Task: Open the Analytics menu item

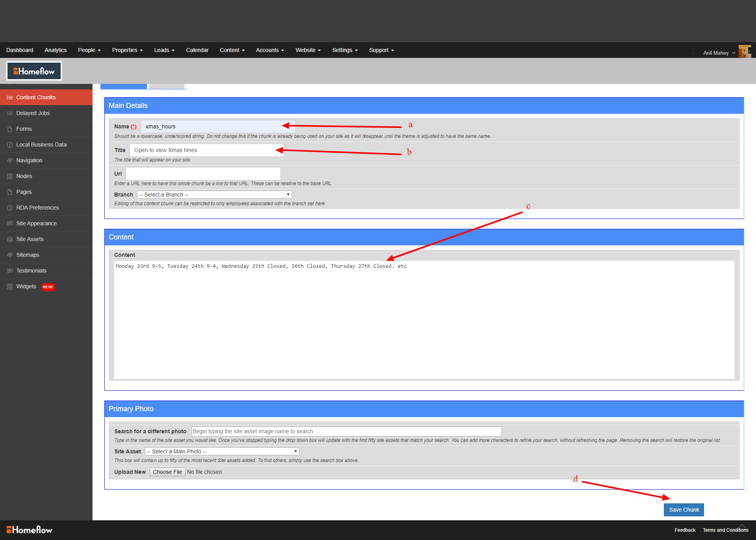Action: (56, 50)
